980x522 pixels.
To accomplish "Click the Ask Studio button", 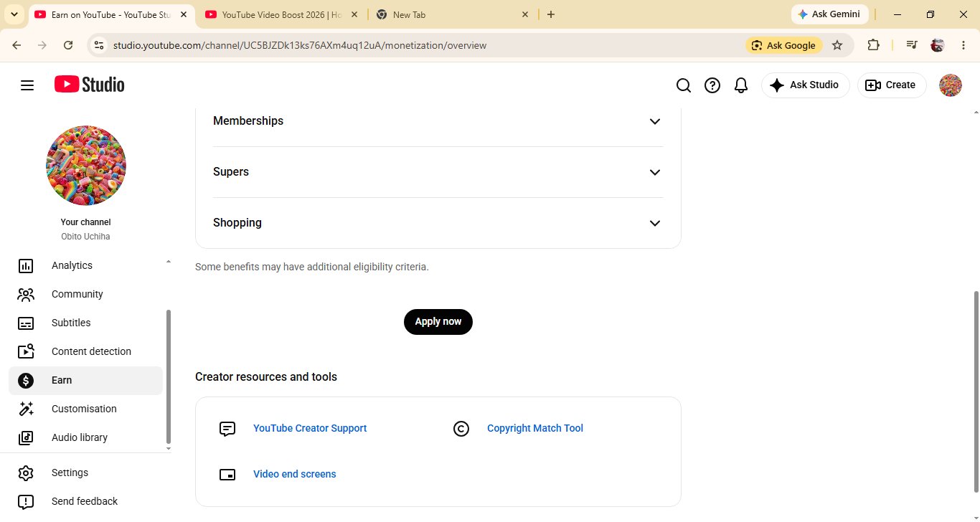I will coord(806,85).
